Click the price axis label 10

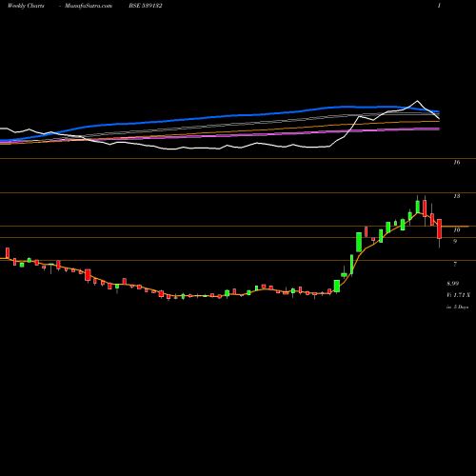click(x=456, y=229)
